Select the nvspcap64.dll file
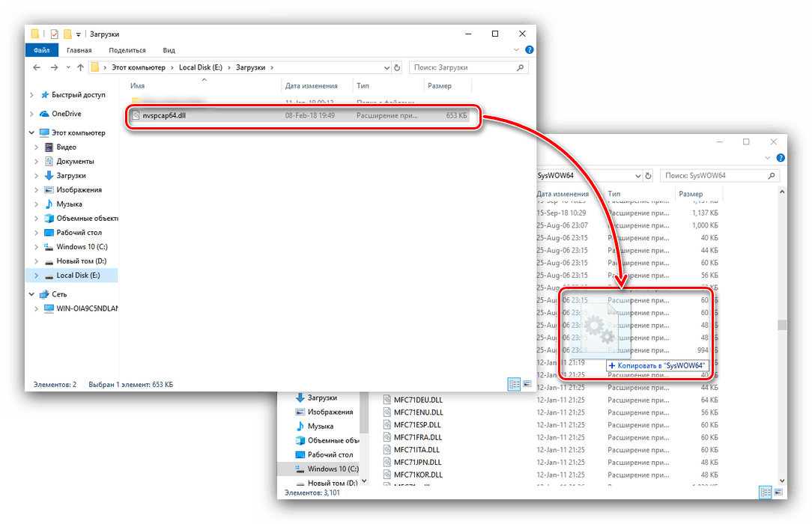Viewport: 812px width, 524px height. tap(165, 116)
